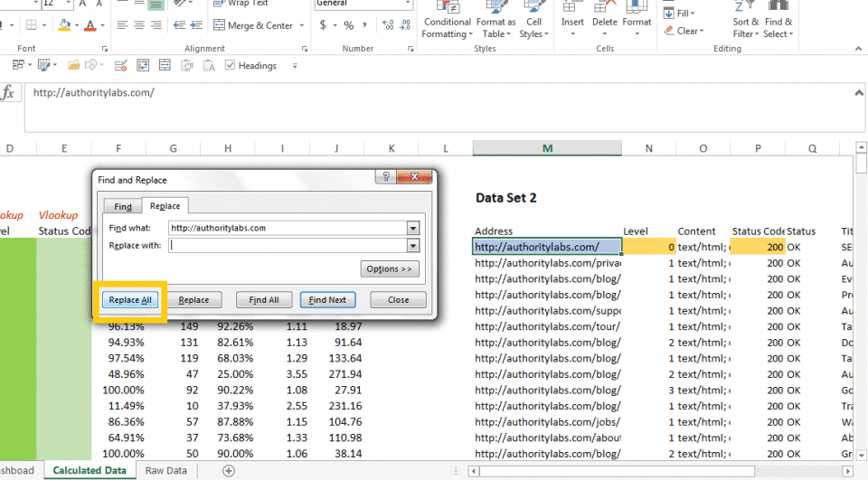The width and height of the screenshot is (868, 480).
Task: Click the open folder icon in quick toolbar
Action: tap(73, 65)
